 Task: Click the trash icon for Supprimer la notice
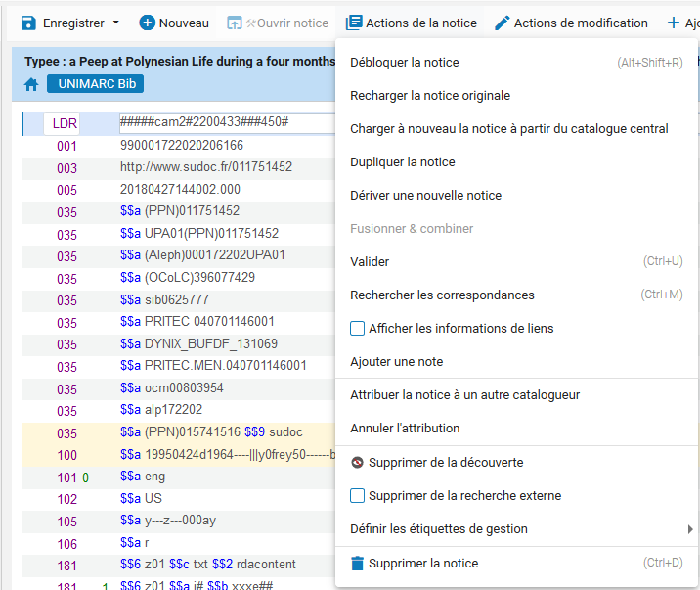(x=358, y=564)
